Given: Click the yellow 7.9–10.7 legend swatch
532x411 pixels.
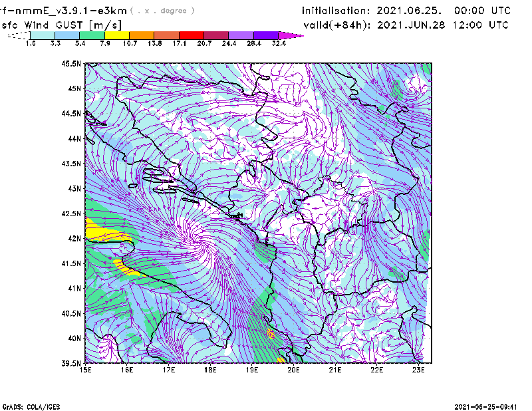Looking at the screenshot, I should (x=117, y=35).
